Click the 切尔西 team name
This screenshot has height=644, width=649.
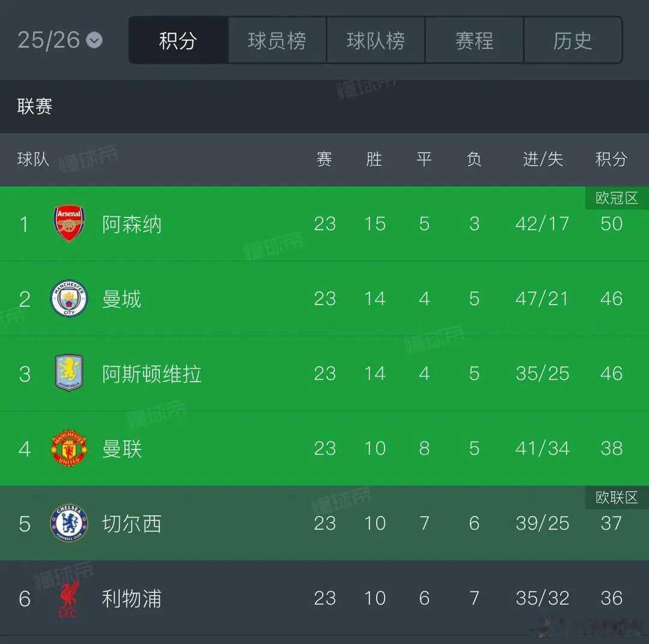tap(132, 524)
